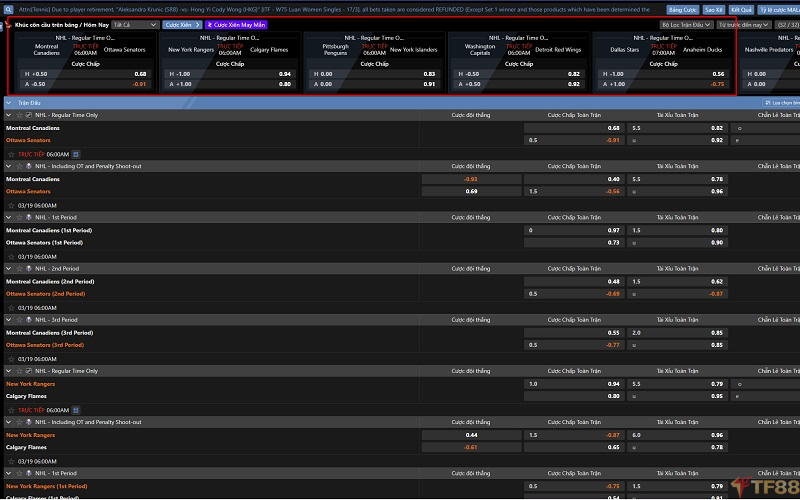Image resolution: width=800 pixels, height=500 pixels.
Task: Click Montreal Canadiens moneyline odds -0.93
Action: (471, 179)
